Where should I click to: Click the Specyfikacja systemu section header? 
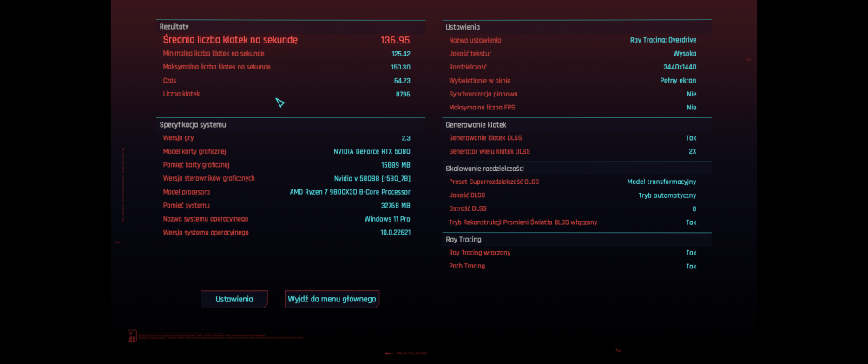tap(193, 124)
